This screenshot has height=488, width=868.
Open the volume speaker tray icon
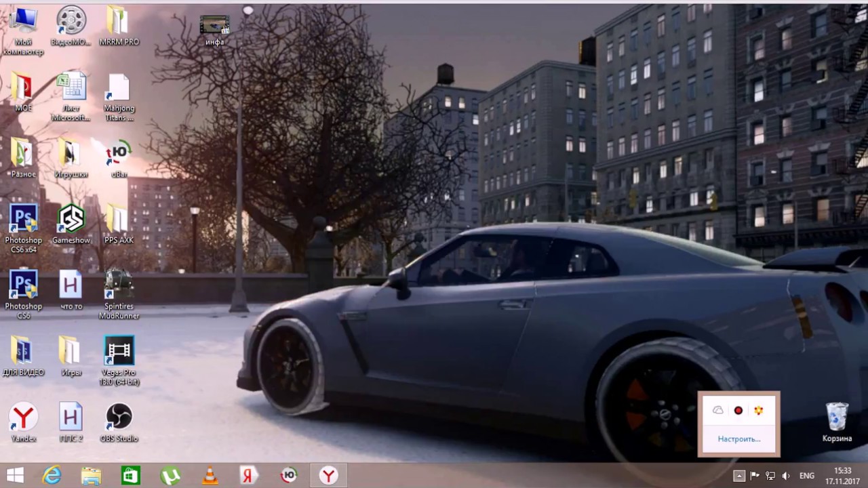(x=786, y=476)
